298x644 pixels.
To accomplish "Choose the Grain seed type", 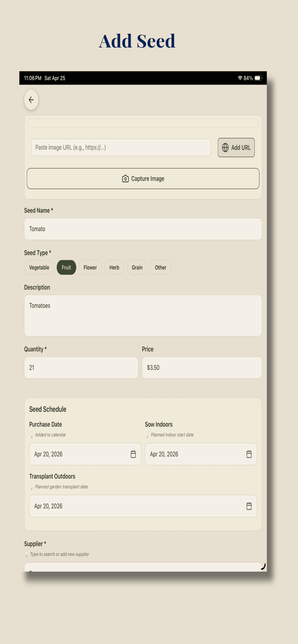I will pyautogui.click(x=137, y=268).
